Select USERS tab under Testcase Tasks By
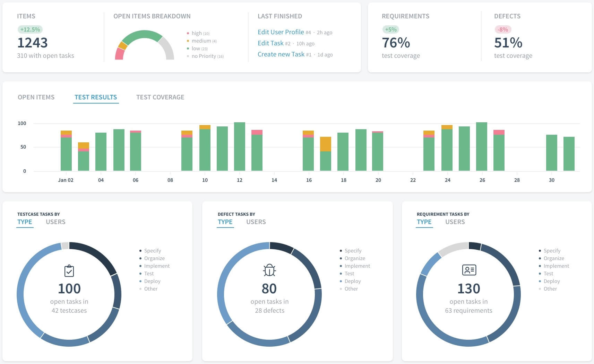Screen dimensions: 594x364 click(55, 222)
